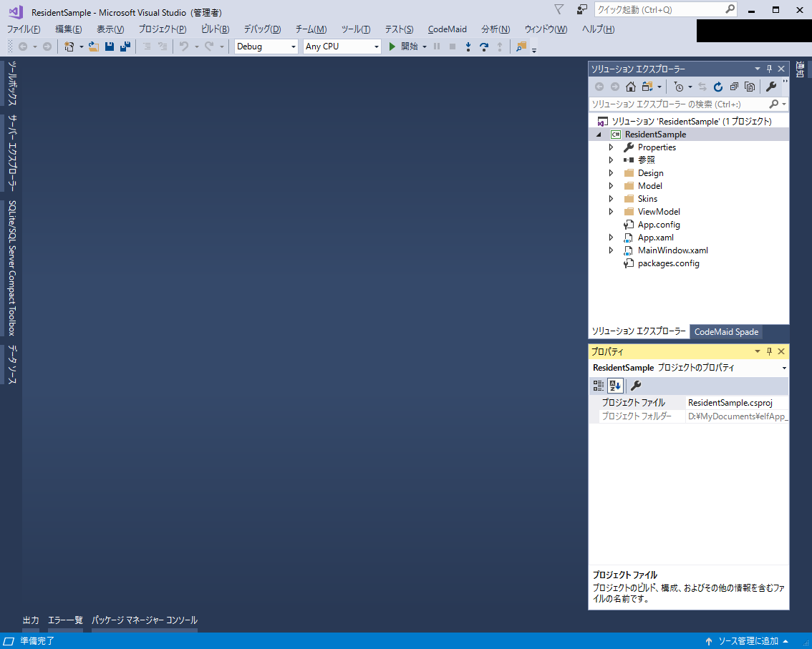Expand the Properties node
Viewport: 812px width, 649px height.
[611, 147]
